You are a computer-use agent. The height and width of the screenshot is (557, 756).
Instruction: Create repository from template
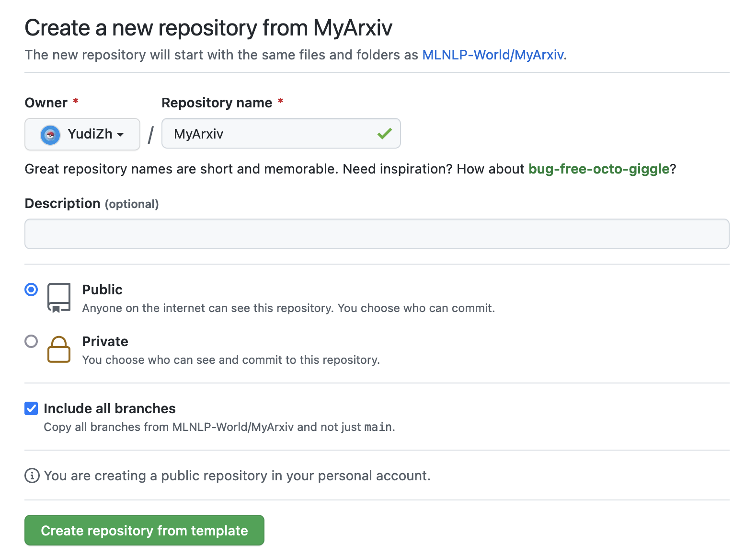pyautogui.click(x=144, y=530)
